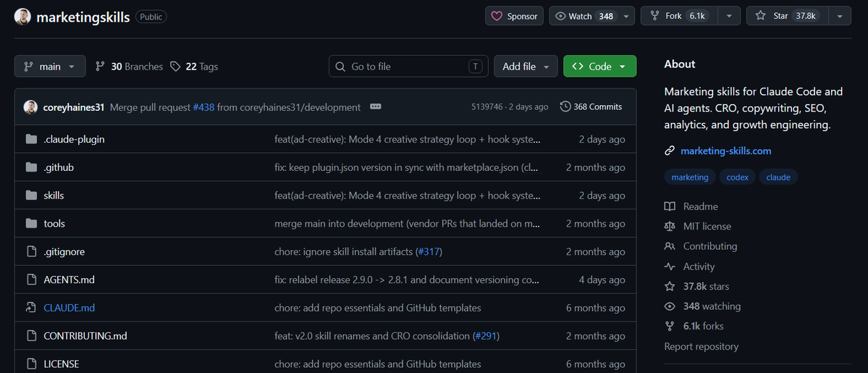Click the claude topic tag

click(x=778, y=177)
